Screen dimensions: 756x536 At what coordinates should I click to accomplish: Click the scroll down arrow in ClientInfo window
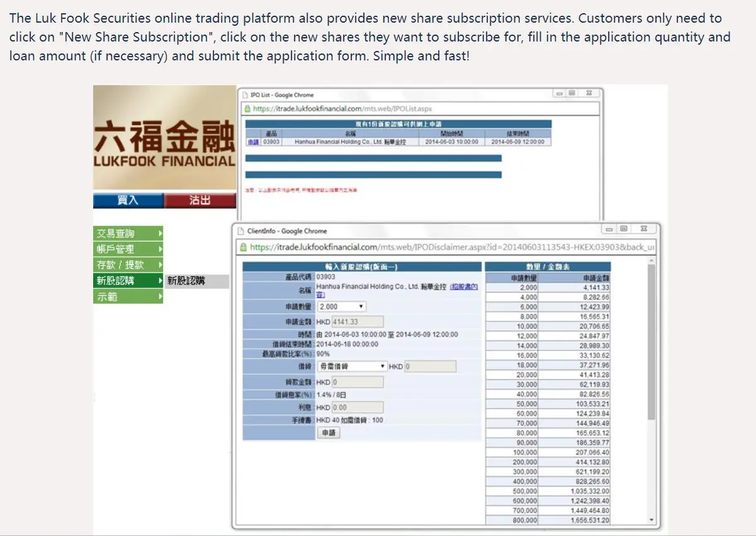pos(652,520)
